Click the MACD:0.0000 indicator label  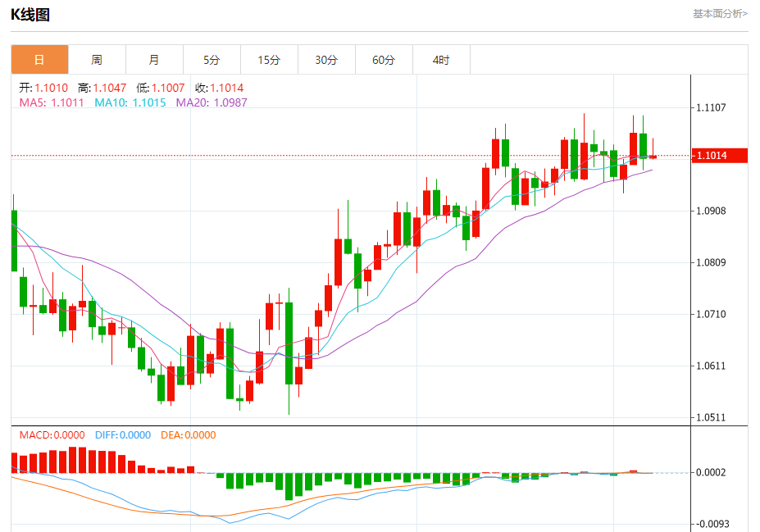(x=52, y=435)
